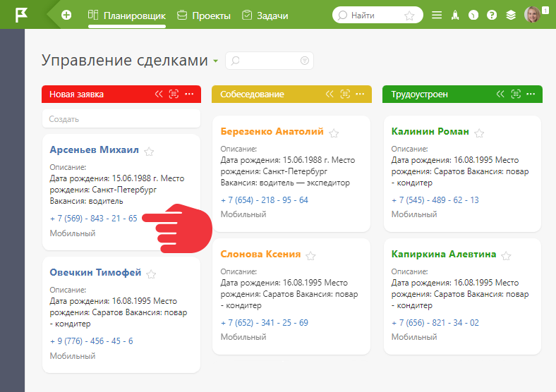
Task: Click the Новая заявка column title
Action: [x=77, y=94]
